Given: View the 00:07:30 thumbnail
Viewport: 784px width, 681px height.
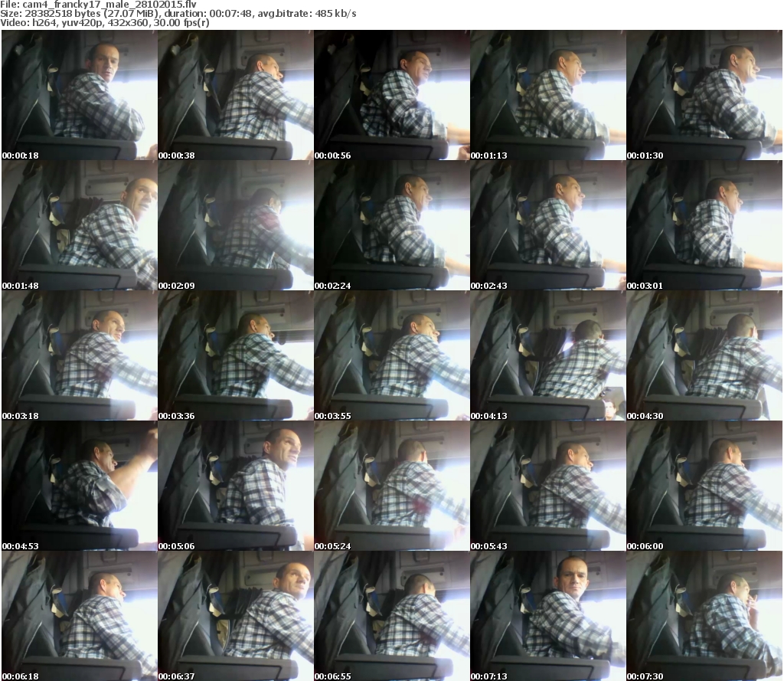Looking at the screenshot, I should coord(704,616).
